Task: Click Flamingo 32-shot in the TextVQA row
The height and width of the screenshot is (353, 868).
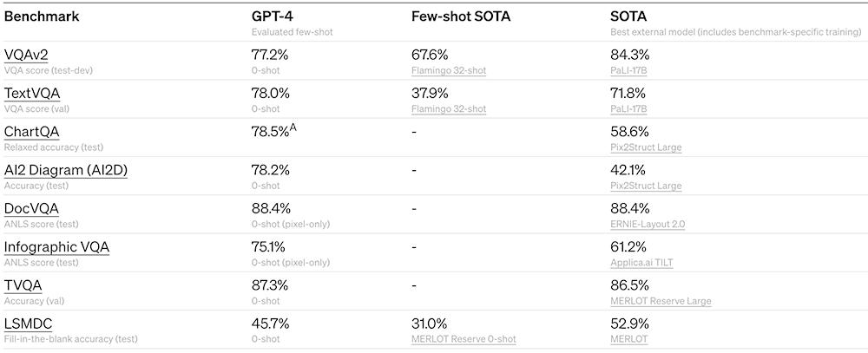Action: coord(449,109)
